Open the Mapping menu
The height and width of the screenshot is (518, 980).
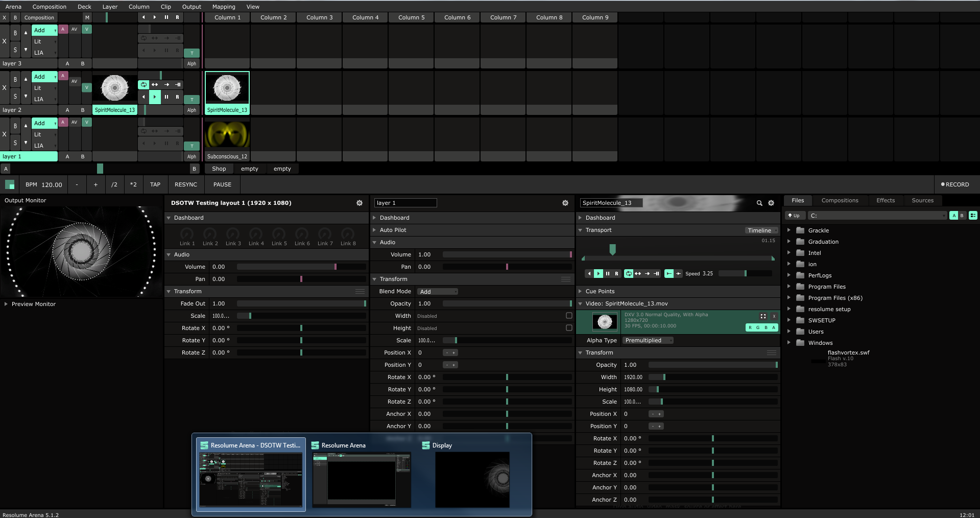click(224, 7)
